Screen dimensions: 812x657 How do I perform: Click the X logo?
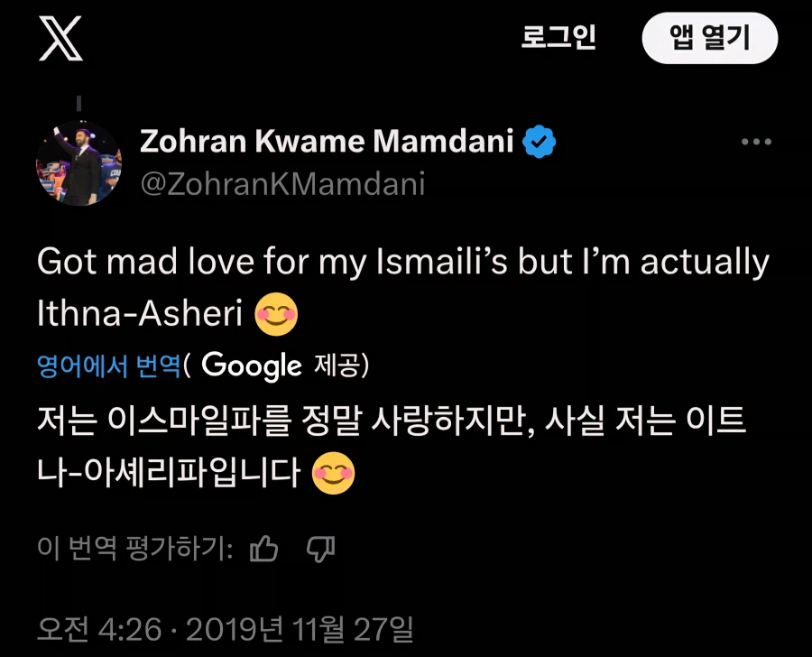(61, 39)
